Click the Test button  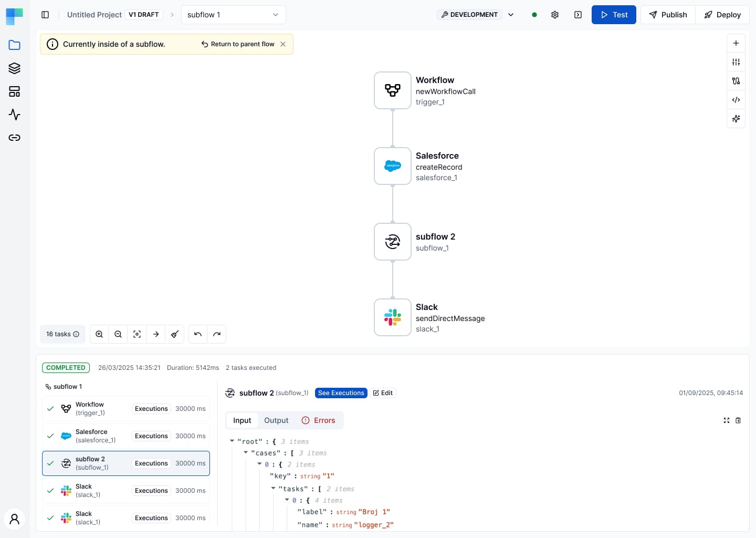(x=614, y=15)
